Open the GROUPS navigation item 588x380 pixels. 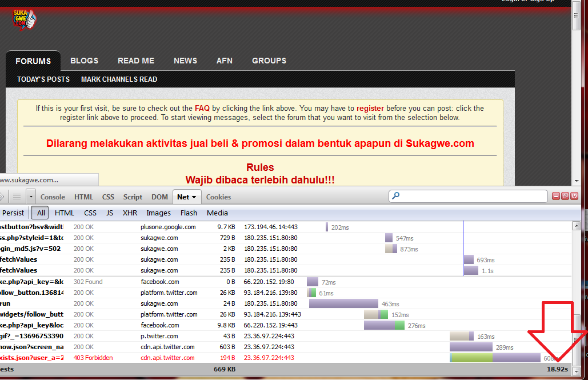click(269, 61)
